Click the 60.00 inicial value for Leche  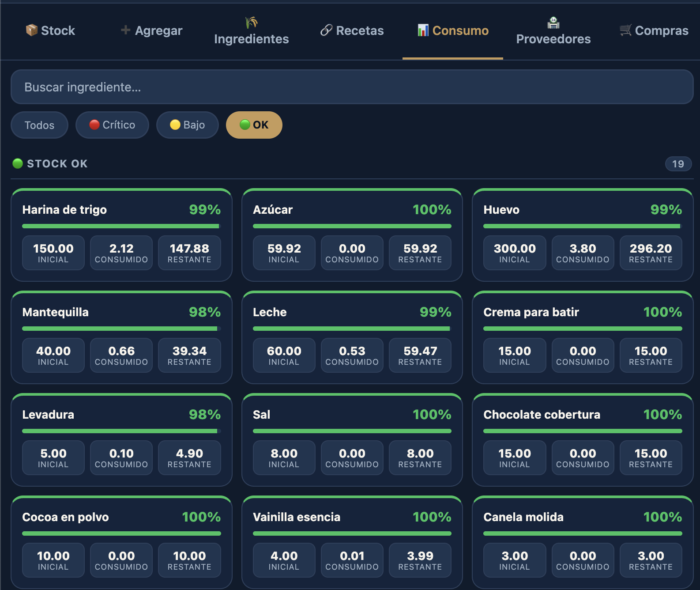coord(284,351)
